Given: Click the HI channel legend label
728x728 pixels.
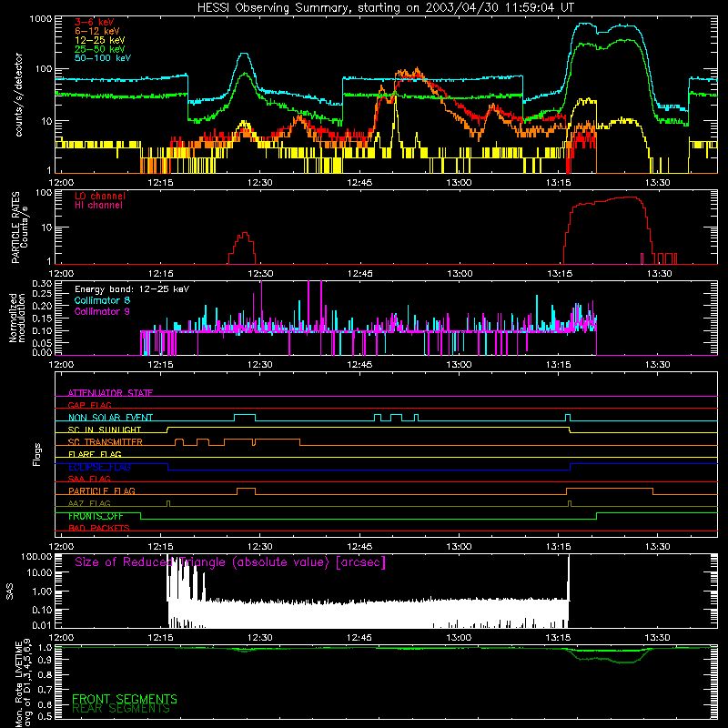Looking at the screenshot, I should coord(99,206).
